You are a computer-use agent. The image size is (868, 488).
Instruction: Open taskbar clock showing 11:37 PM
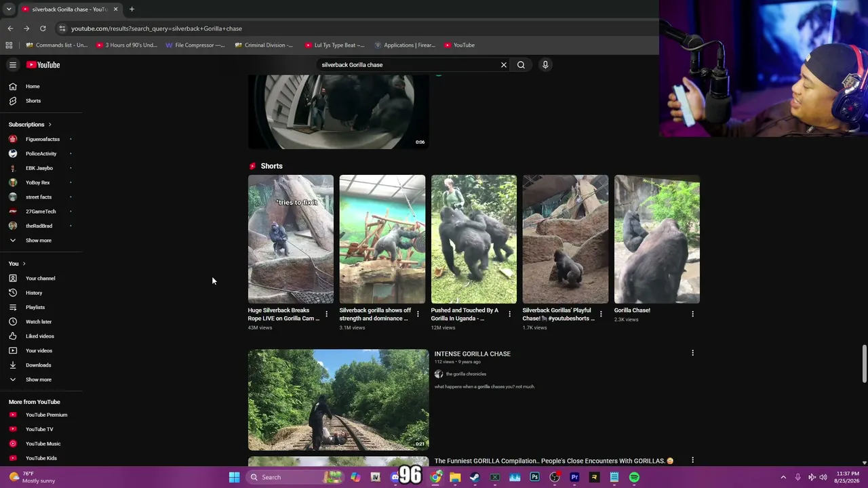[x=848, y=477]
